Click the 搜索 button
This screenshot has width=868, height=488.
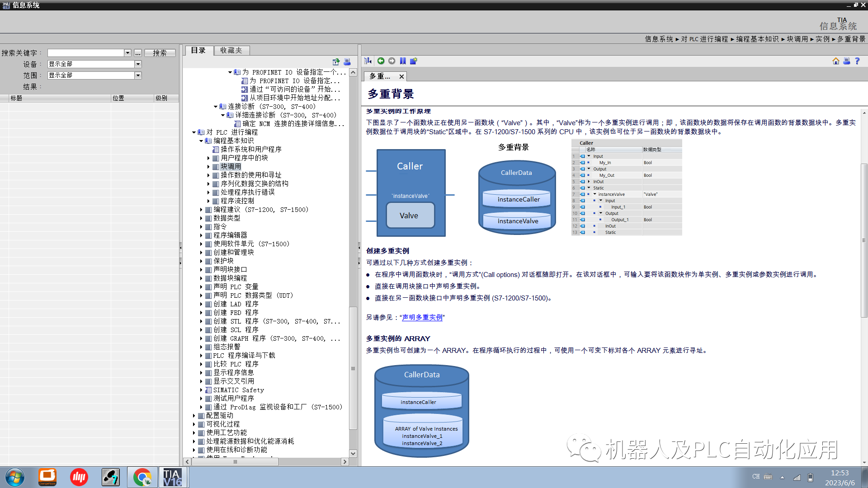[160, 53]
